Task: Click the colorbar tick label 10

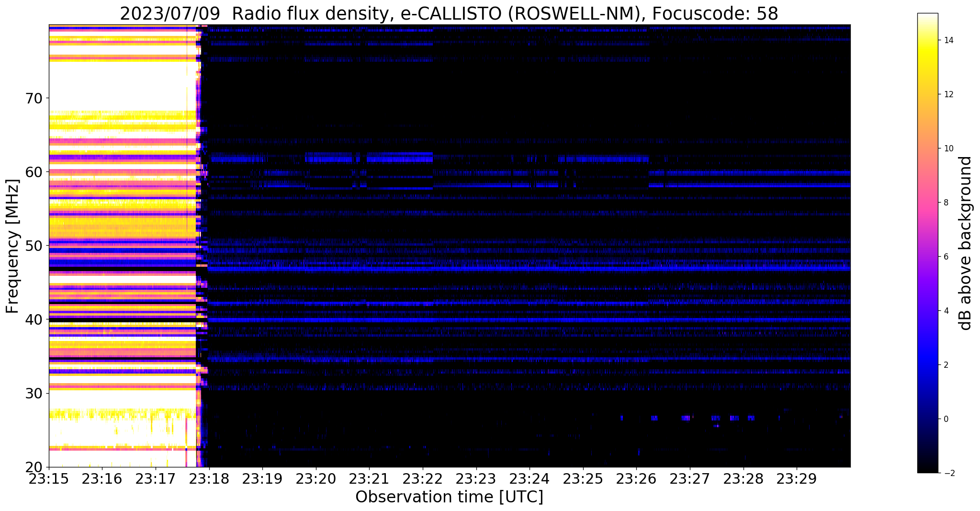Action: pos(948,148)
